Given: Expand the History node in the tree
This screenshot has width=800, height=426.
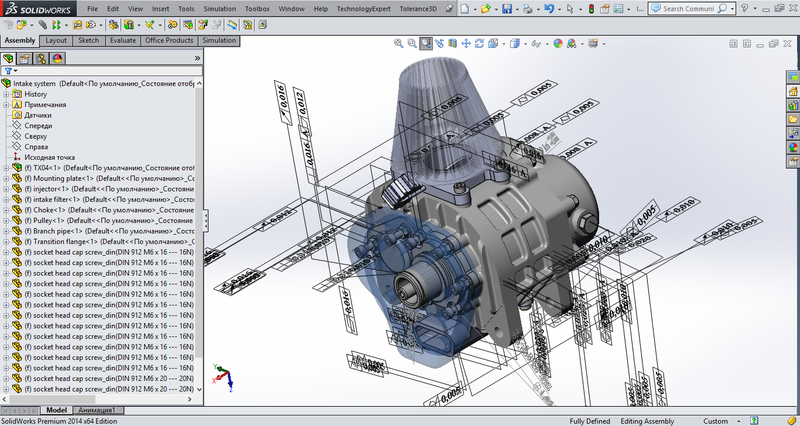Looking at the screenshot, I should [x=7, y=94].
